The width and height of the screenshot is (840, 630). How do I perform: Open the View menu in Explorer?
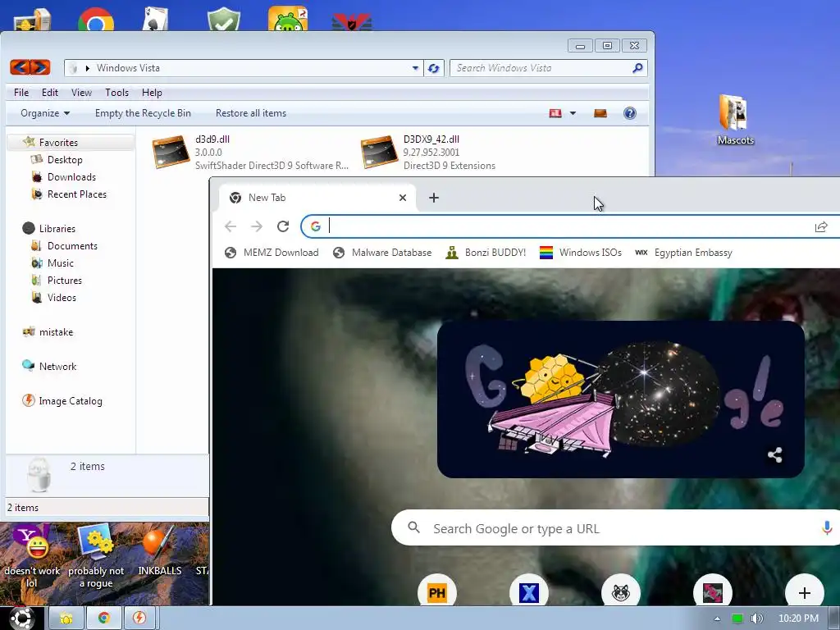81,92
